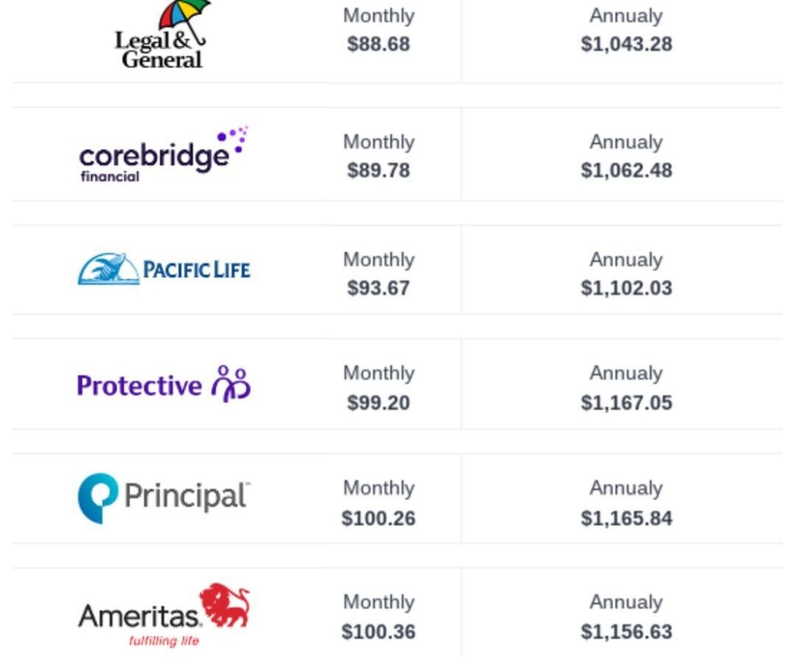Click Pacific Life monthly rate $93.67
Viewport: 795px width, 672px height.
coord(378,288)
